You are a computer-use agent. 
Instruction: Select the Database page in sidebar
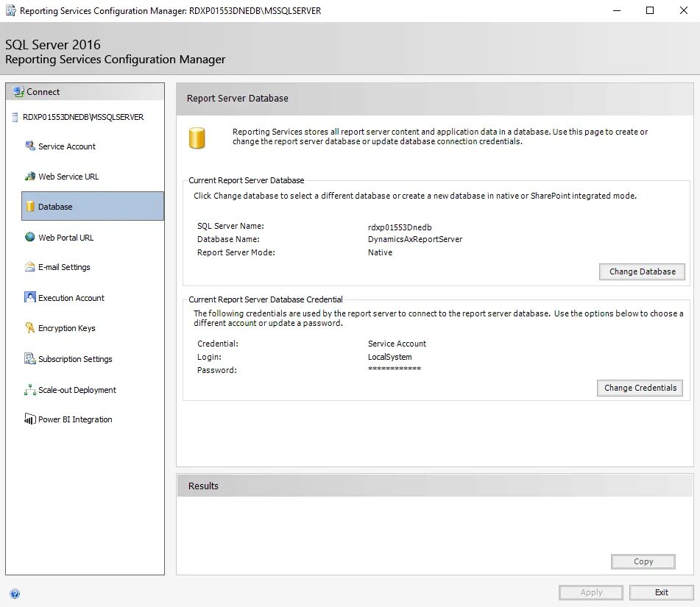click(x=93, y=206)
